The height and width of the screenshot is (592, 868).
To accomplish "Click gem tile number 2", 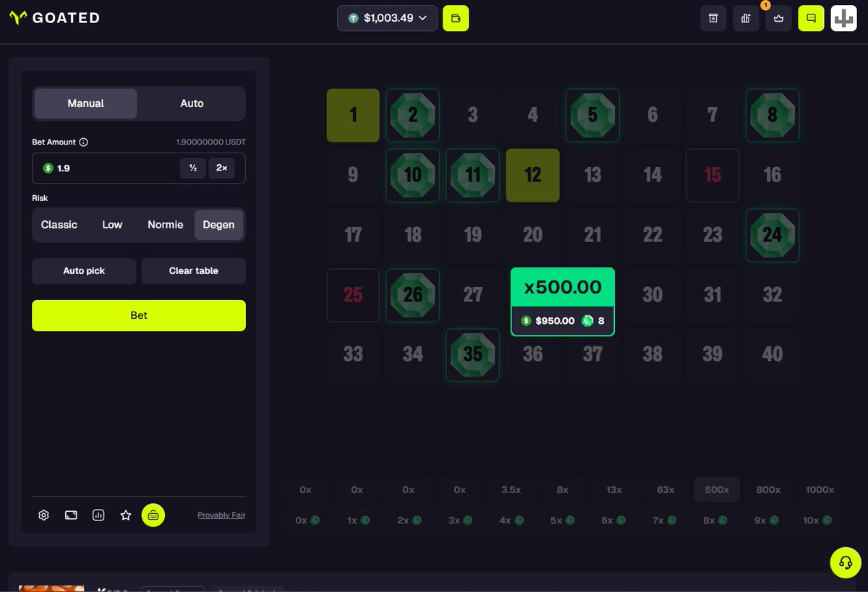I will 412,115.
